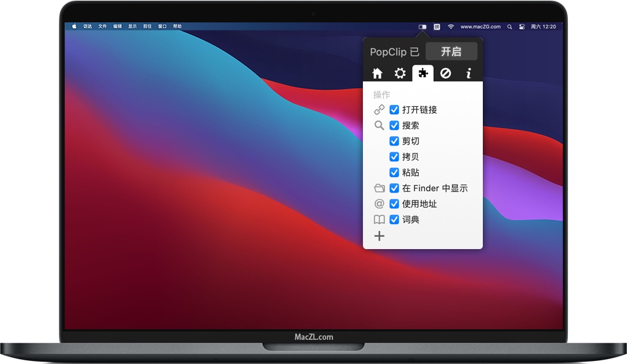Image resolution: width=627 pixels, height=364 pixels.
Task: Uncheck the 拷贝 extension
Action: point(394,157)
